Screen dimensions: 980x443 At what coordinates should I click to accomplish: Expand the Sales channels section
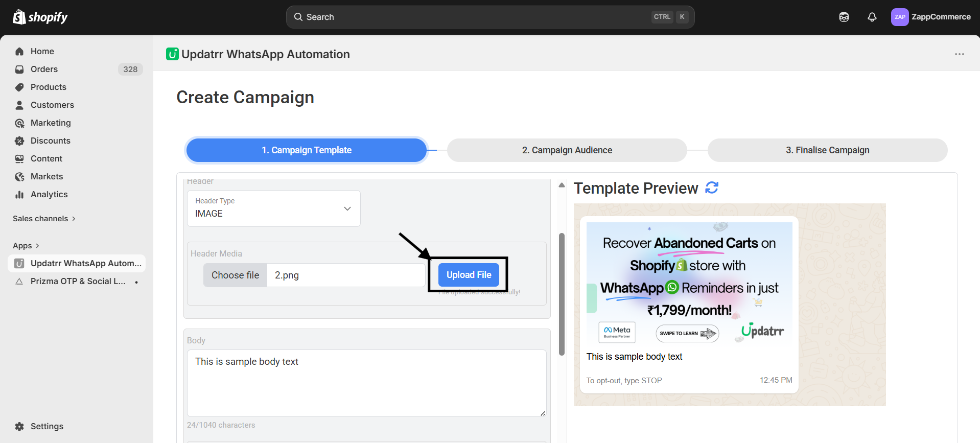tap(44, 219)
